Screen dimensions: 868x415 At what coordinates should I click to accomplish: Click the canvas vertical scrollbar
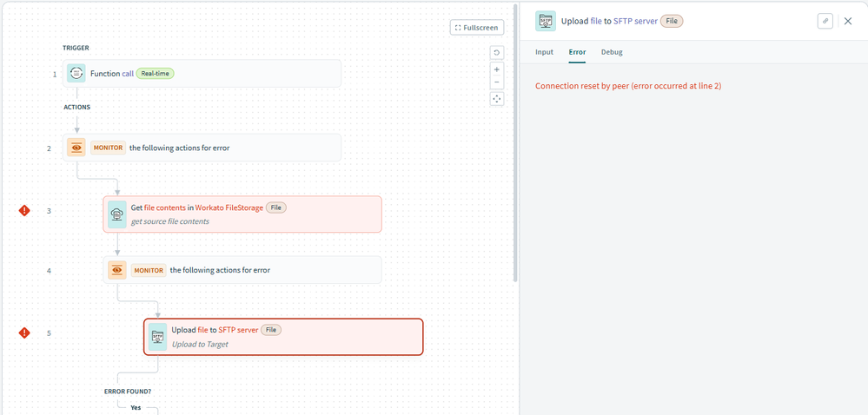point(515,144)
